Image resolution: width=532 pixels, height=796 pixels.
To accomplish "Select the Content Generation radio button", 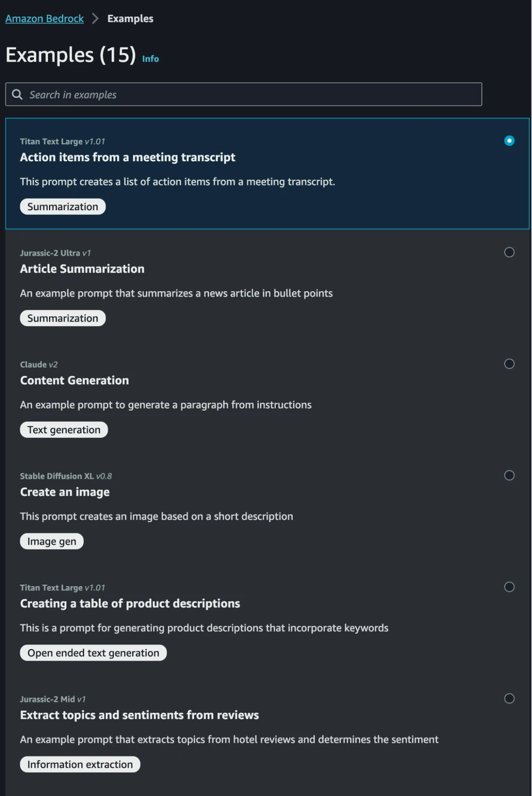I will point(509,364).
